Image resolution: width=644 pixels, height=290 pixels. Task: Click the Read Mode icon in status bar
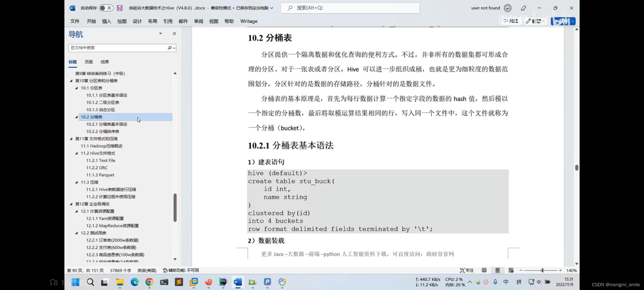coord(484,270)
